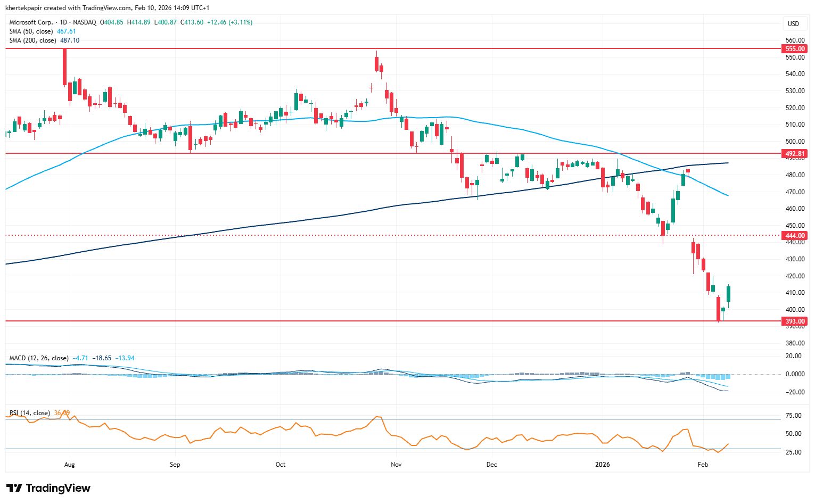815x504 pixels.
Task: Select the 444.00 dotted line label
Action: pos(795,235)
